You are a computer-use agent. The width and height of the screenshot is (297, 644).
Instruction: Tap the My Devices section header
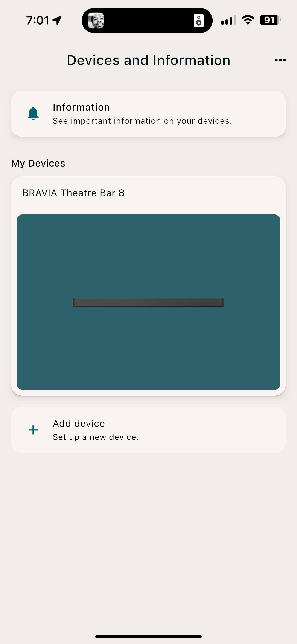(x=38, y=163)
